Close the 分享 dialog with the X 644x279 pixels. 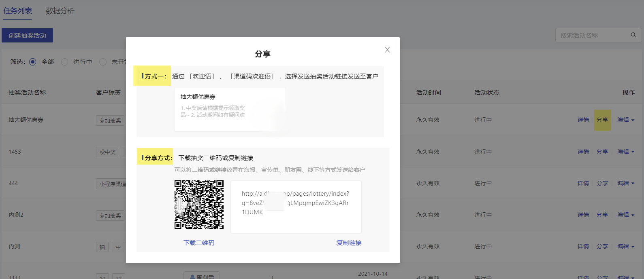[x=387, y=50]
